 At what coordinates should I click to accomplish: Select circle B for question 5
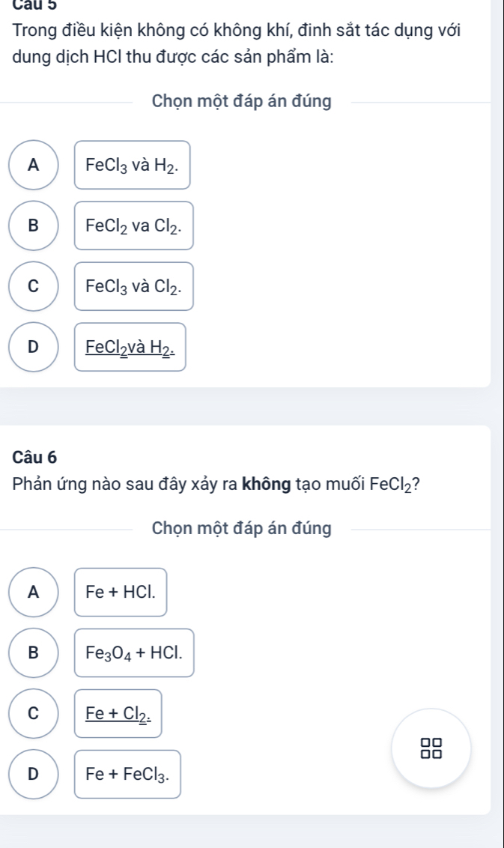pyautogui.click(x=33, y=225)
